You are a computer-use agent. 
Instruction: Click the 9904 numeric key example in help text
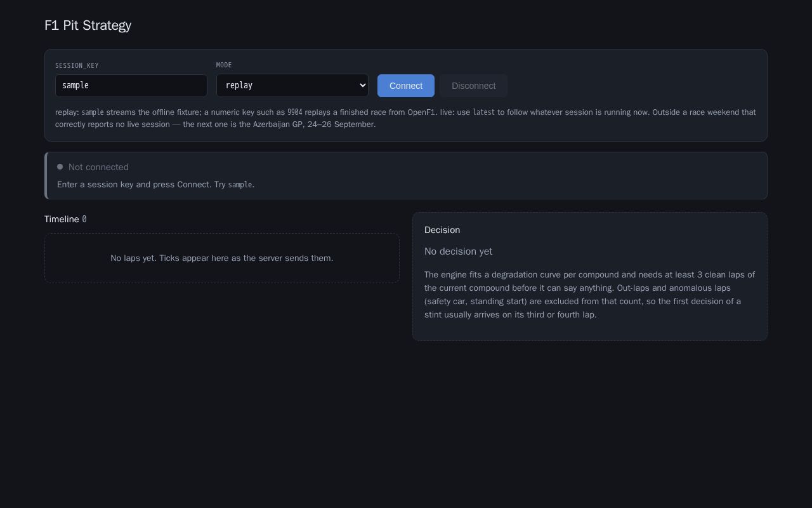pyautogui.click(x=295, y=112)
